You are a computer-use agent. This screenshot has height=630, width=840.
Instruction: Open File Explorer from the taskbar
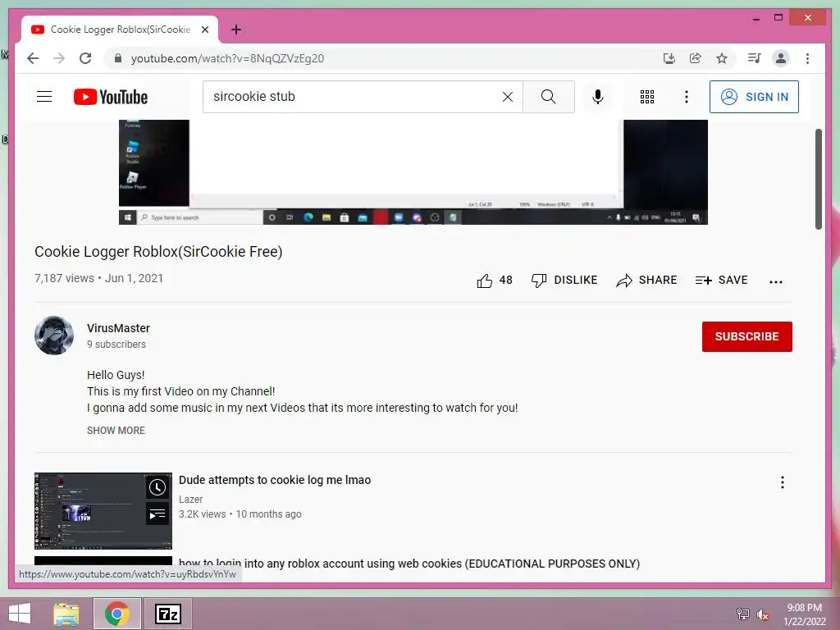[x=66, y=614]
